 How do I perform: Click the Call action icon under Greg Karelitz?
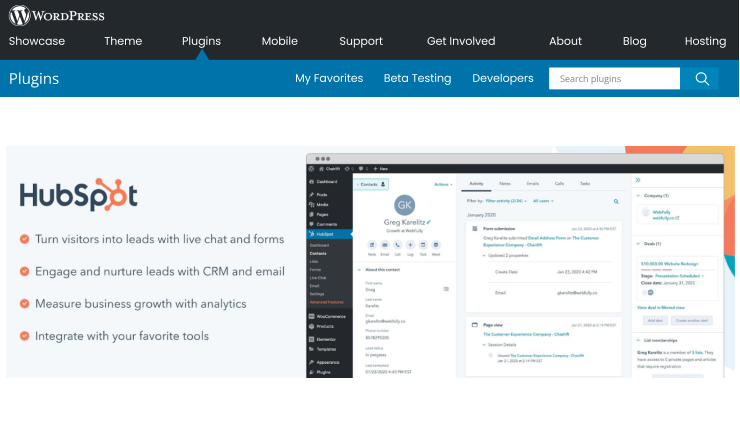coord(397,245)
